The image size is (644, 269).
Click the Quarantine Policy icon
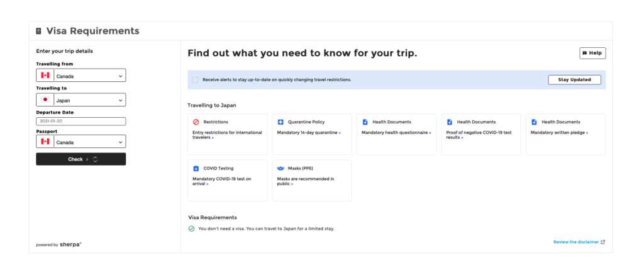coord(280,122)
